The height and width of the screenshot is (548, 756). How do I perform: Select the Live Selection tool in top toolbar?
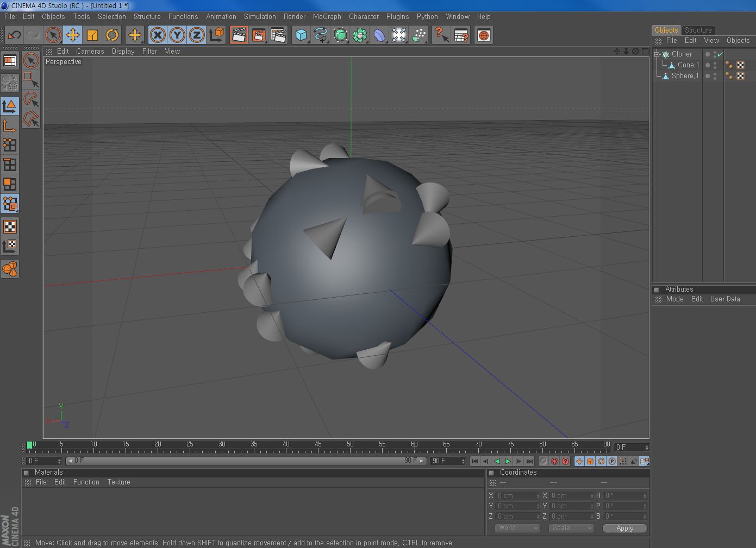click(x=53, y=35)
